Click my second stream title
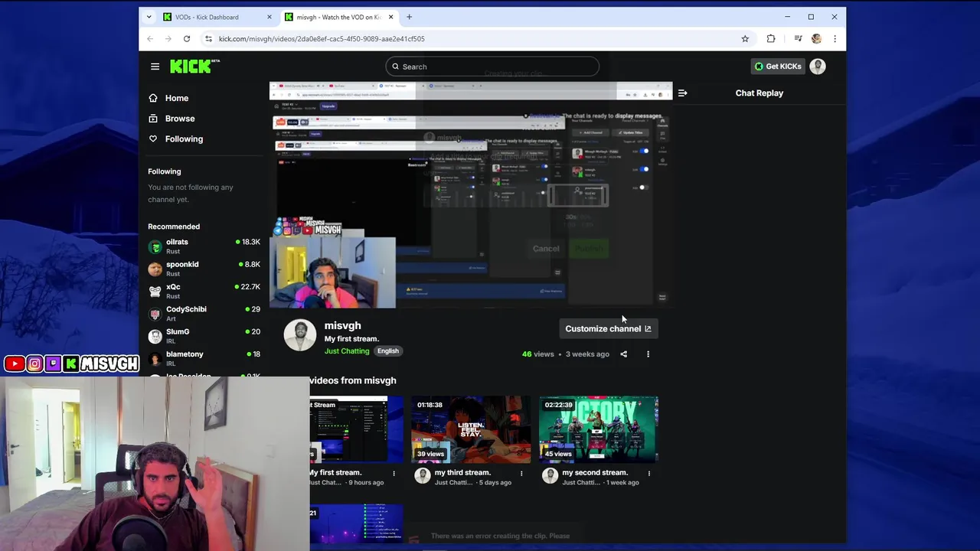Image resolution: width=980 pixels, height=551 pixels. (594, 473)
